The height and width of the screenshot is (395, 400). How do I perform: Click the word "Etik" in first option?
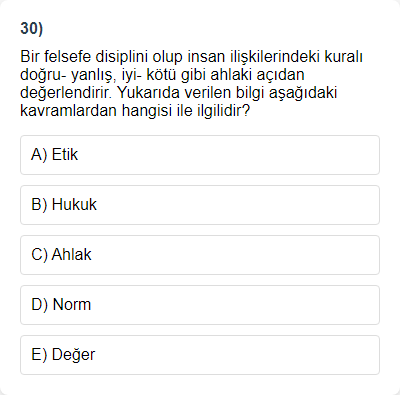click(65, 154)
